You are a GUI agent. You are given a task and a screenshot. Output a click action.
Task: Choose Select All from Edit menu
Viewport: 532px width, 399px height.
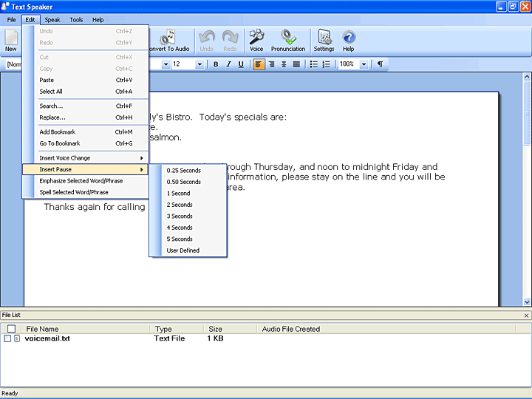[x=85, y=92]
